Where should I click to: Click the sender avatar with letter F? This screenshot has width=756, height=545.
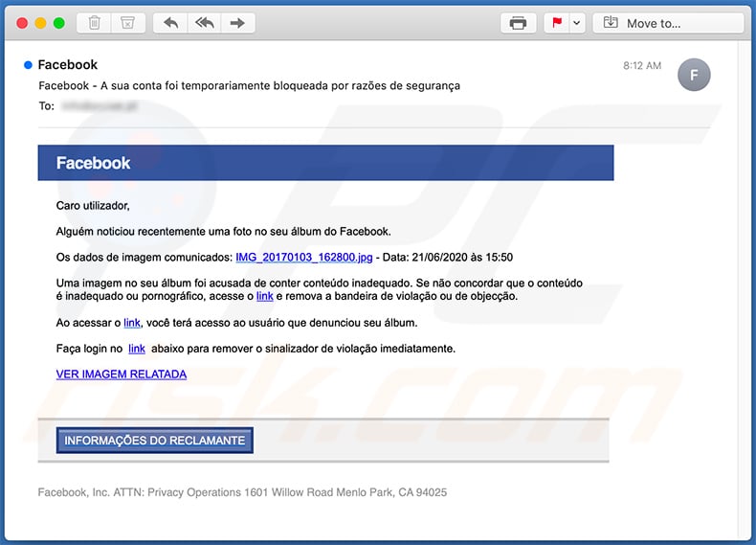click(694, 75)
